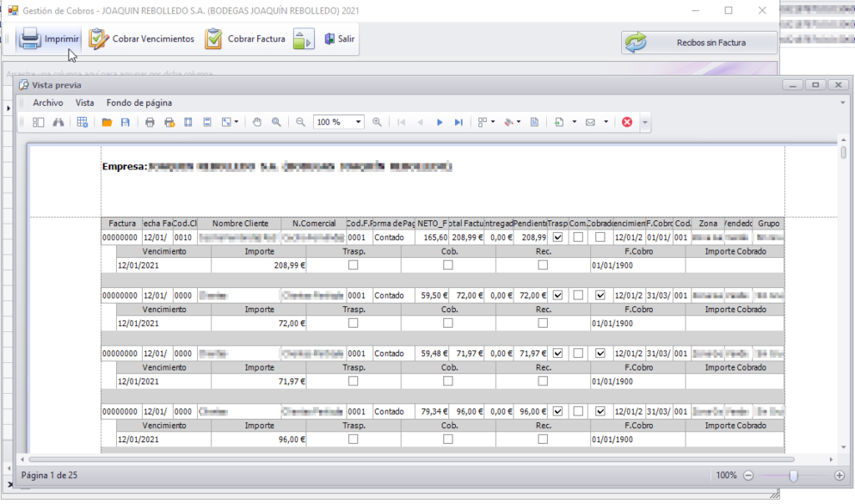The image size is (855, 504).
Task: Open the toolbar overflow options arrow
Action: click(x=645, y=123)
